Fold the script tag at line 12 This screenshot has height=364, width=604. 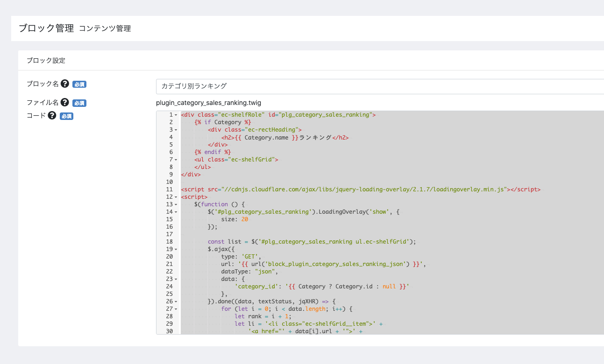click(176, 197)
